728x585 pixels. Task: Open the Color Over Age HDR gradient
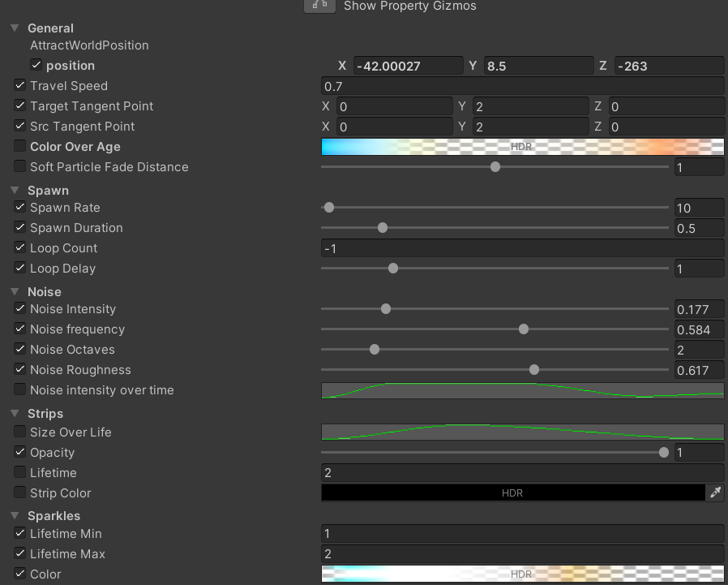[522, 147]
